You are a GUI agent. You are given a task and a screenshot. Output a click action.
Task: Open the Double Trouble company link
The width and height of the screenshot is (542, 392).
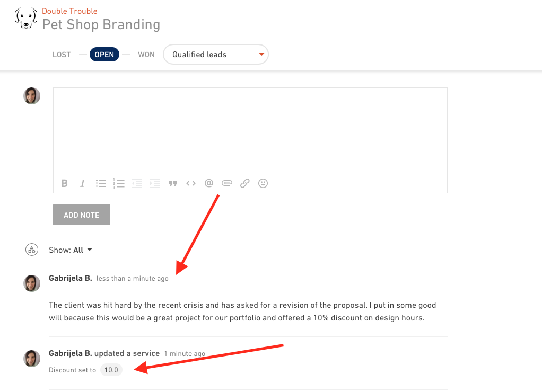(x=69, y=11)
